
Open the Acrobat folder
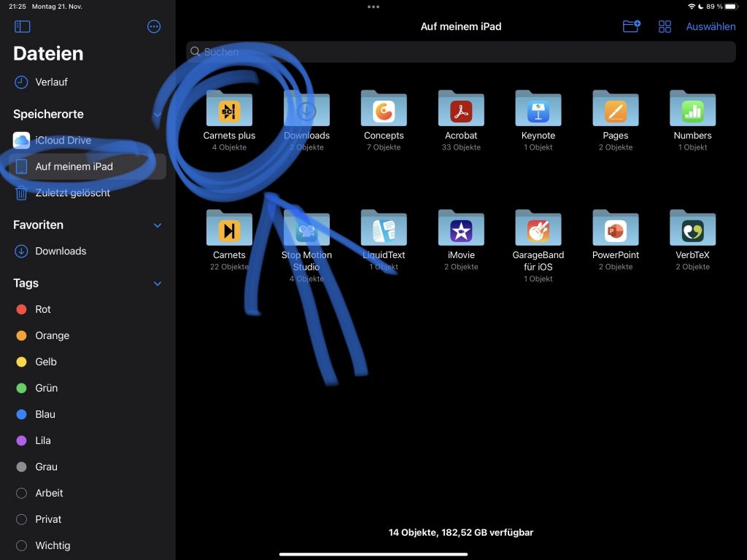(461, 120)
